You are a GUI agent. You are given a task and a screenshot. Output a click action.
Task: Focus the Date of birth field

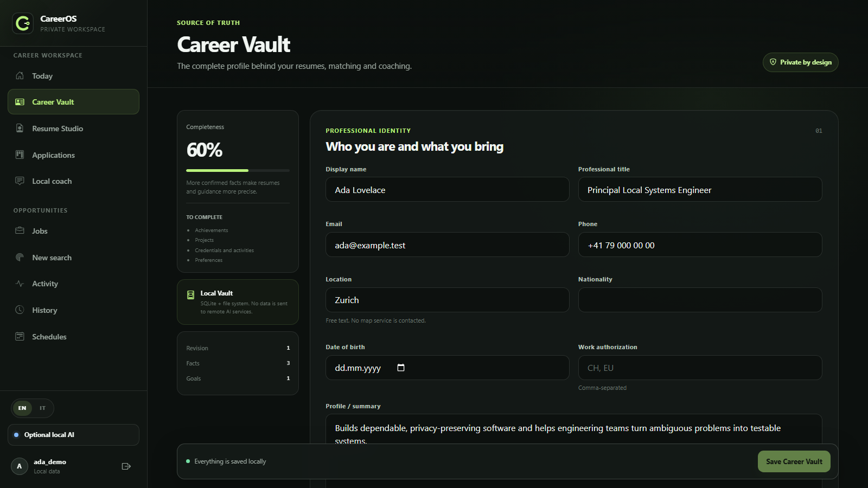point(448,368)
